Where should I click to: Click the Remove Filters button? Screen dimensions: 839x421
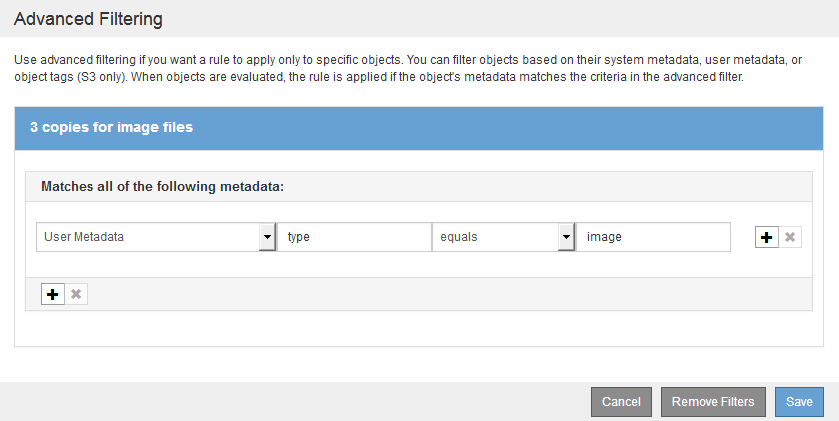(713, 402)
